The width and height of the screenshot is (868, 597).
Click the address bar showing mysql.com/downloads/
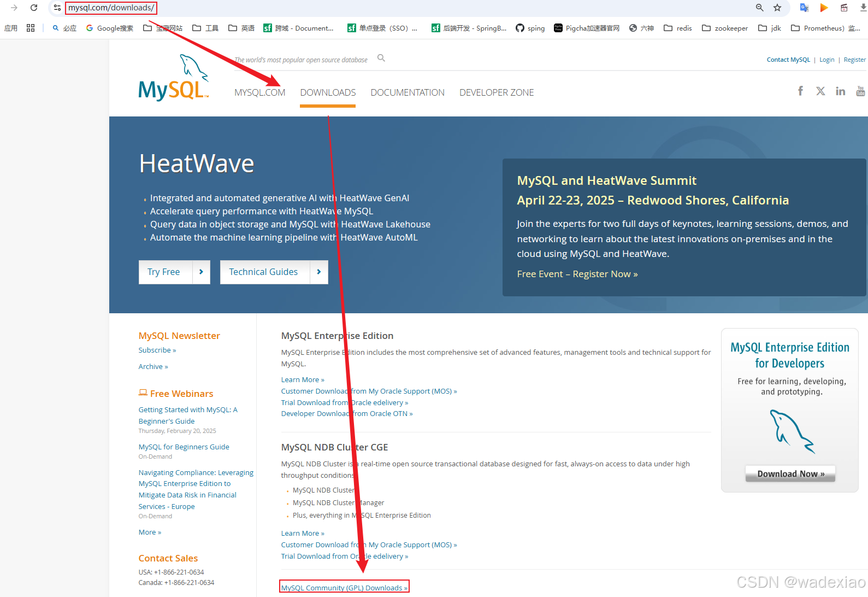(x=111, y=8)
